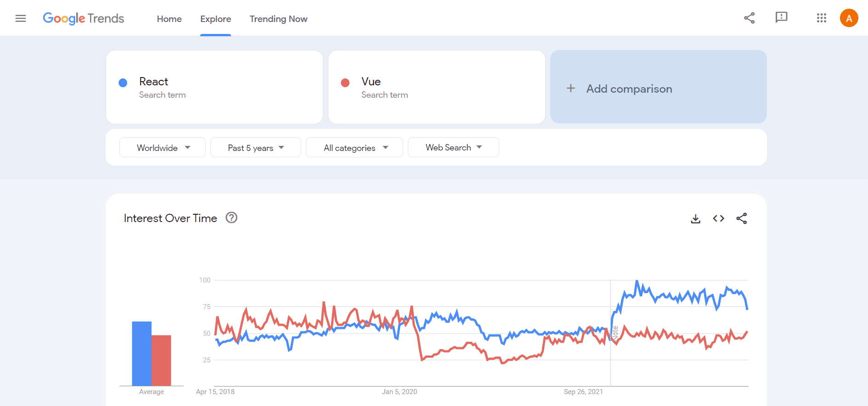The width and height of the screenshot is (868, 406).
Task: Go to the Home tab
Action: click(x=169, y=19)
